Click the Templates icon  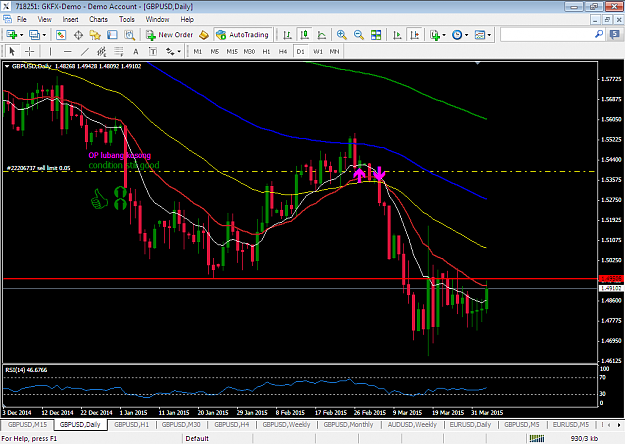pos(480,35)
